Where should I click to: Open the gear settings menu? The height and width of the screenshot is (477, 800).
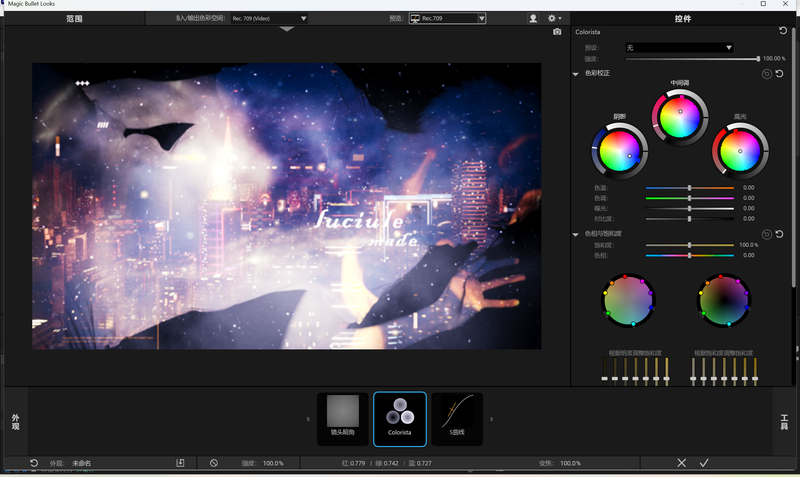click(x=553, y=18)
